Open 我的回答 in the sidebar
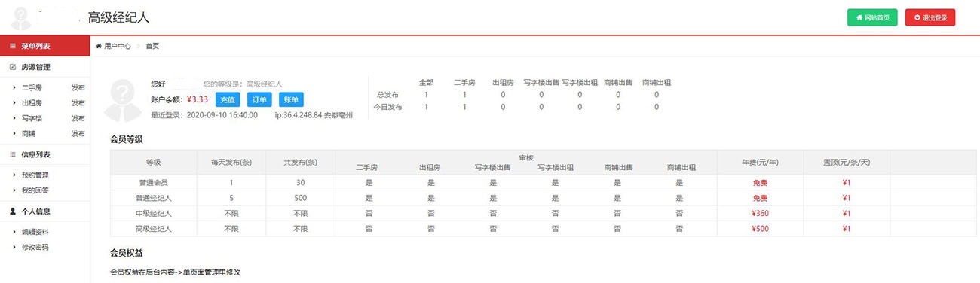The width and height of the screenshot is (980, 283). click(x=35, y=190)
